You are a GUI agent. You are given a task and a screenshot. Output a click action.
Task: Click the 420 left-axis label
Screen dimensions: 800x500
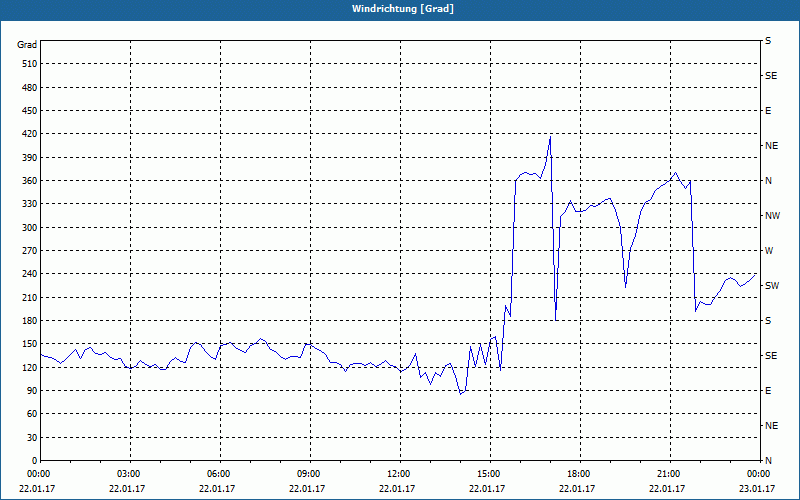coord(30,134)
